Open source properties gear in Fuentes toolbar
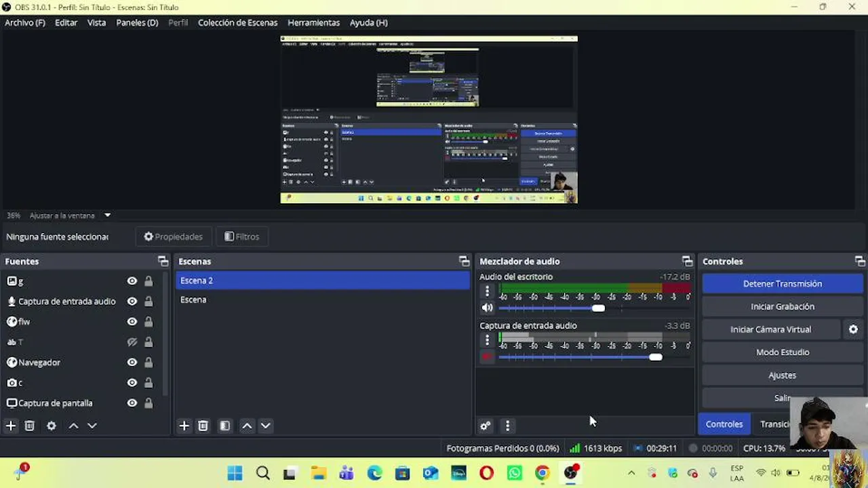Viewport: 868px width, 488px height. point(52,426)
